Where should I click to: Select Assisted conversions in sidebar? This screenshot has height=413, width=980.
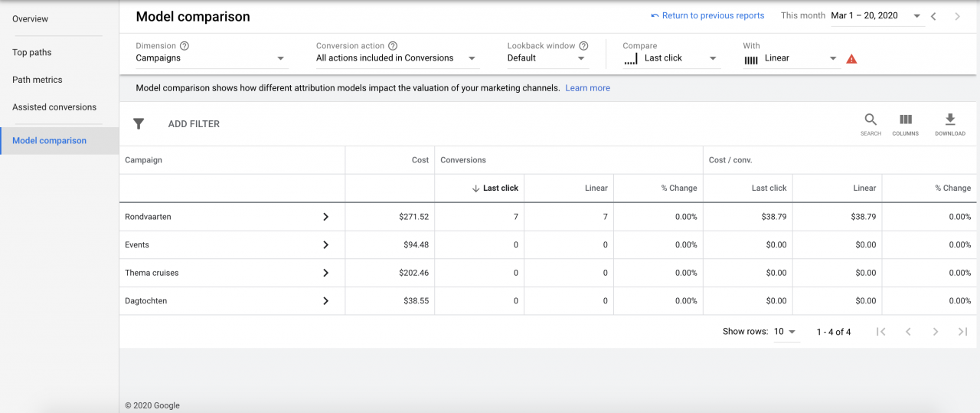(54, 107)
